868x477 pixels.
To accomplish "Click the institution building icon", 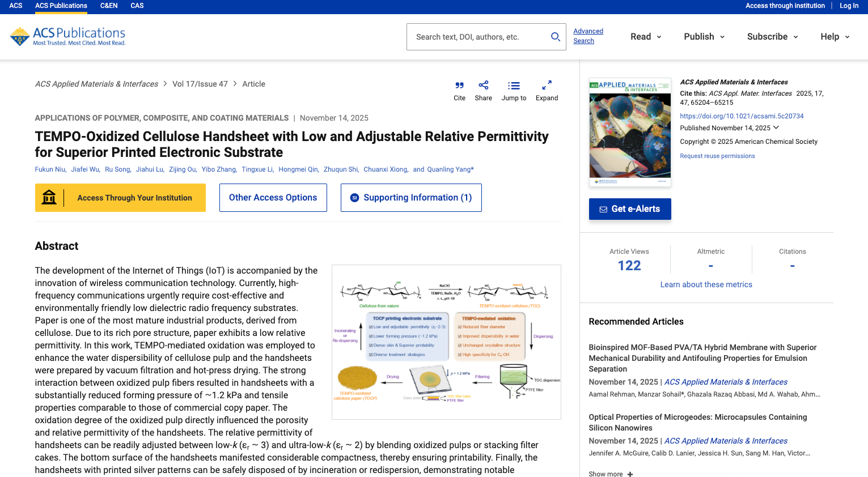I will pyautogui.click(x=49, y=198).
